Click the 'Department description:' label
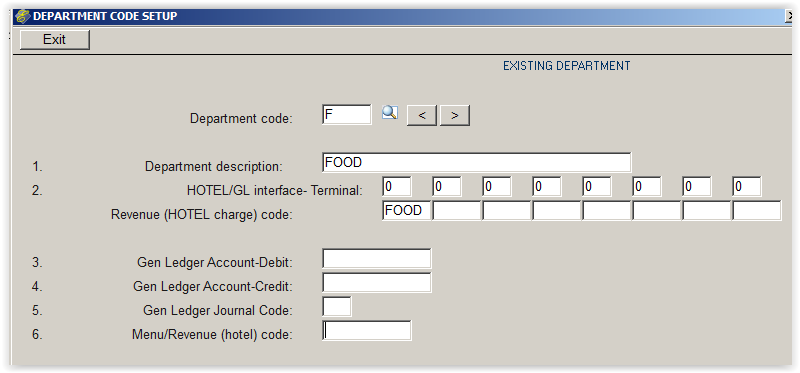The width and height of the screenshot is (800, 373). [213, 166]
